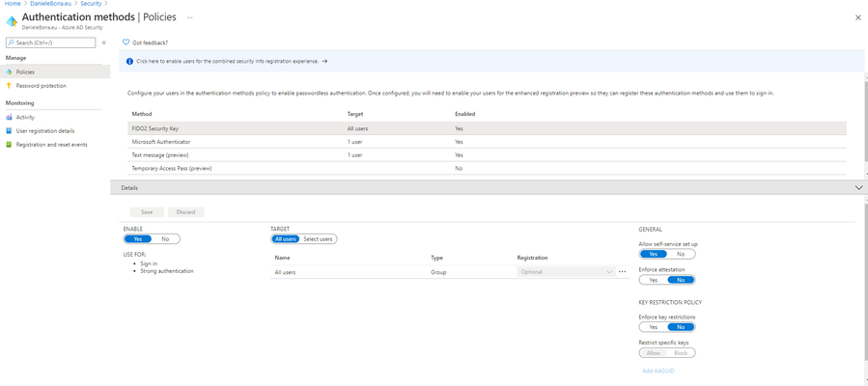
Task: Select Temporary Access Pass (preview) row
Action: (487, 168)
